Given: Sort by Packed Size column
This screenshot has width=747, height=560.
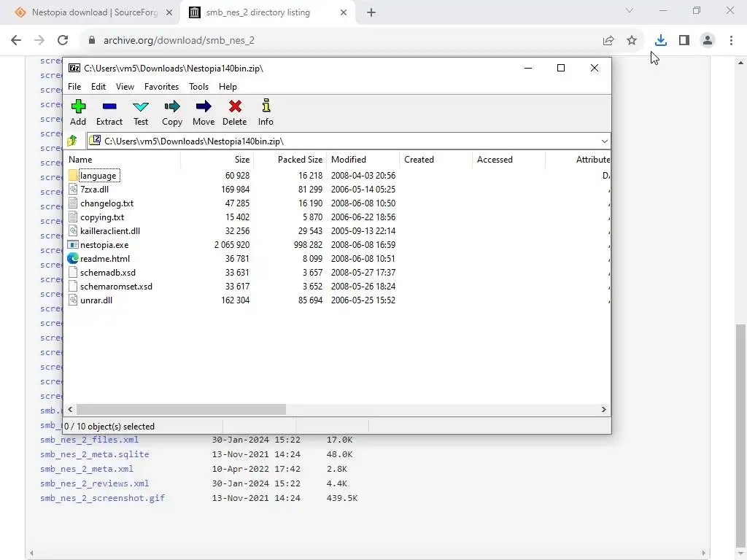Looking at the screenshot, I should pos(290,160).
